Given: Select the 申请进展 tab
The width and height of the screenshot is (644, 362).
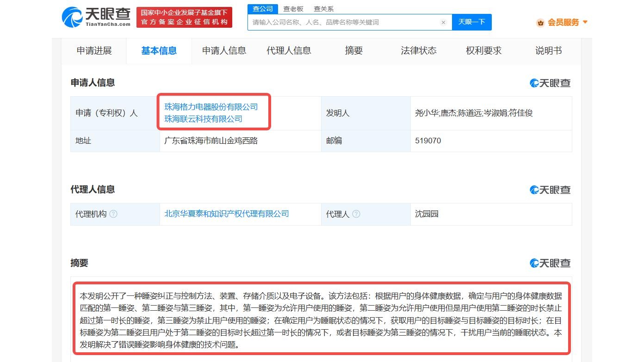Looking at the screenshot, I should 94,50.
